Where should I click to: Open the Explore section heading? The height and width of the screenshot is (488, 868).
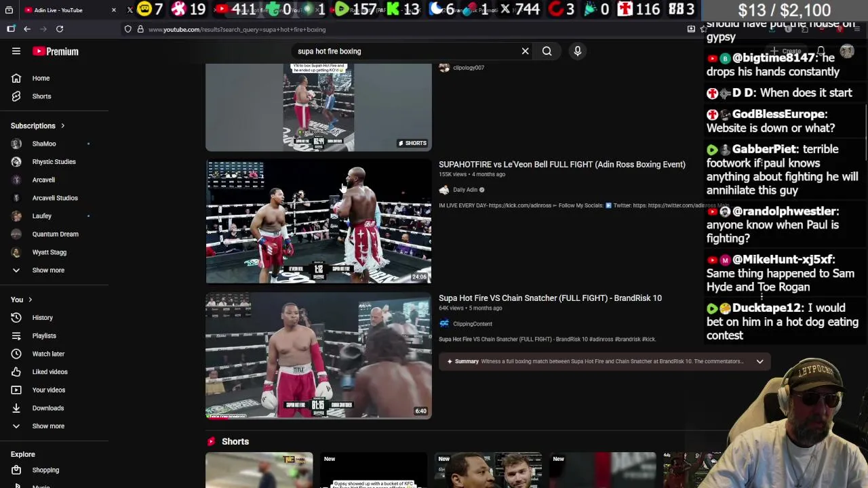(x=23, y=454)
